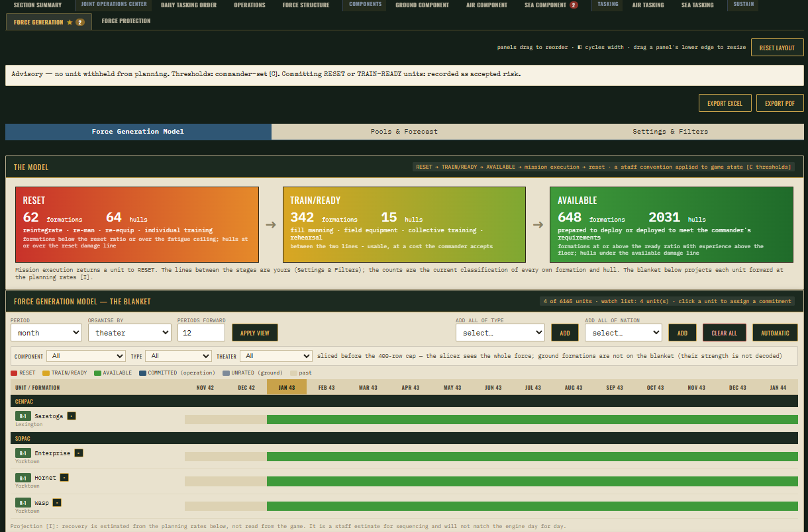Screen dimensions: 808x532
Task: Click the square marker button beside Wasp
Action: click(x=57, y=502)
